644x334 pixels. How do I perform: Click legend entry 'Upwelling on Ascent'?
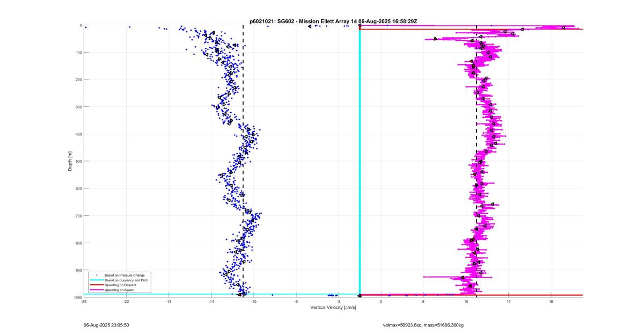(120, 290)
